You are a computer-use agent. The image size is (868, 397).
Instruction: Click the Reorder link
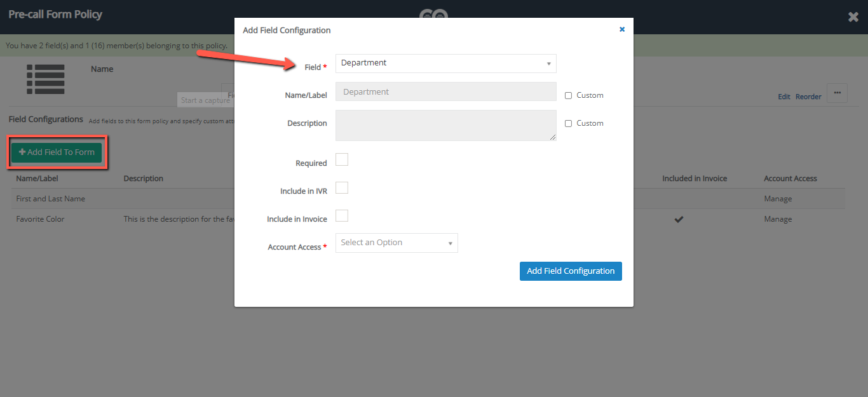pos(808,97)
